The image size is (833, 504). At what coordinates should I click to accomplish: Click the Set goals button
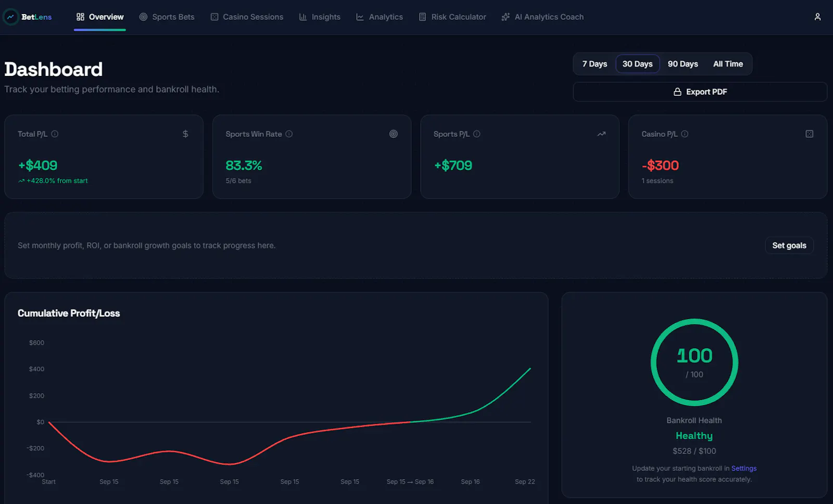789,245
